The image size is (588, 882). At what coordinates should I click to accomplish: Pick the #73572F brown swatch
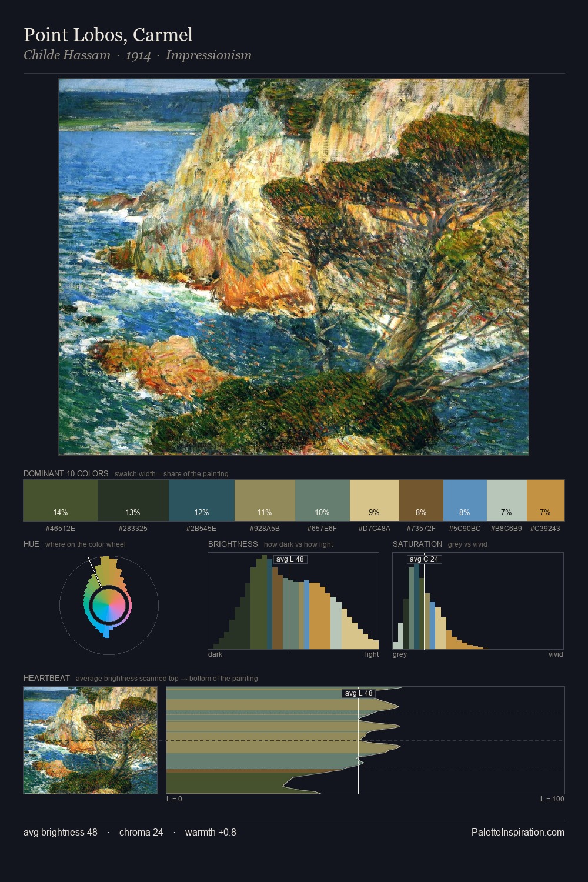coord(421,500)
